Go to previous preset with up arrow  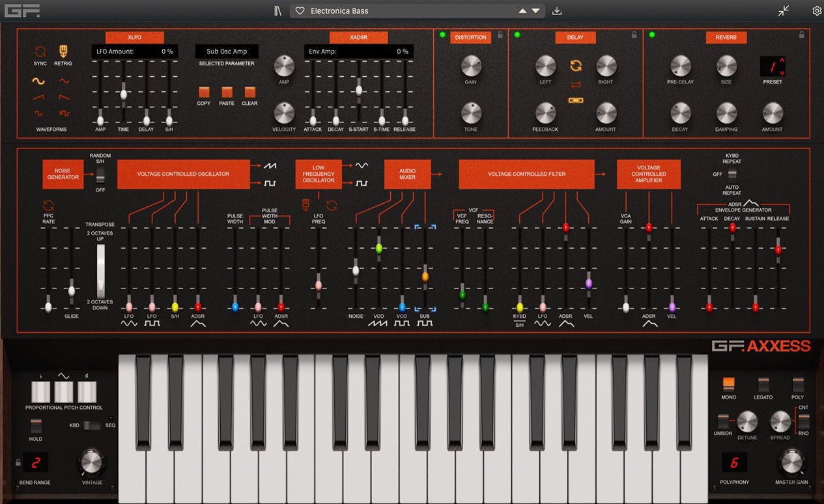522,11
